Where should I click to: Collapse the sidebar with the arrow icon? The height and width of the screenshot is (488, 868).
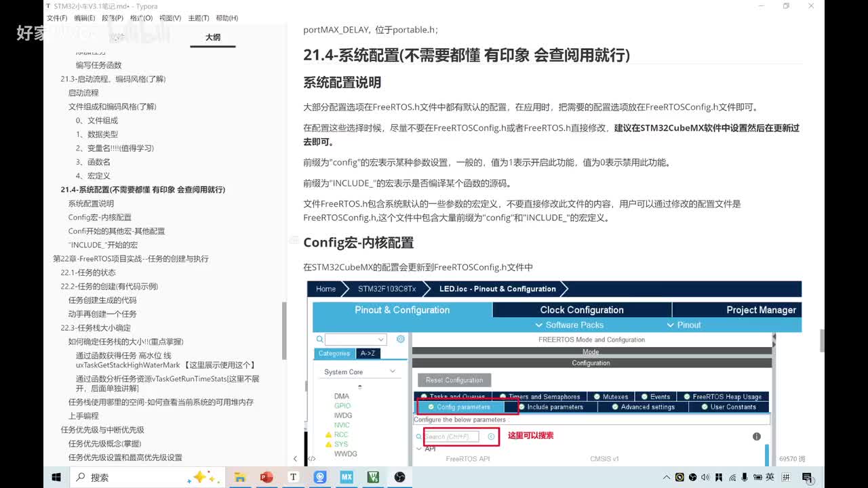295,459
